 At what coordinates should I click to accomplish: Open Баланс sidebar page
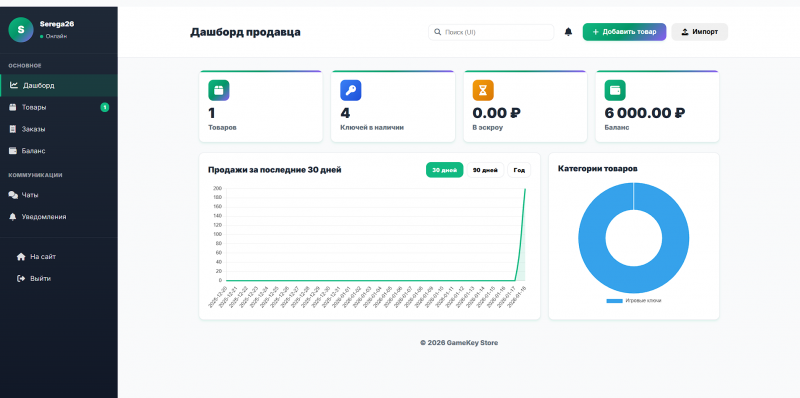pyautogui.click(x=59, y=151)
